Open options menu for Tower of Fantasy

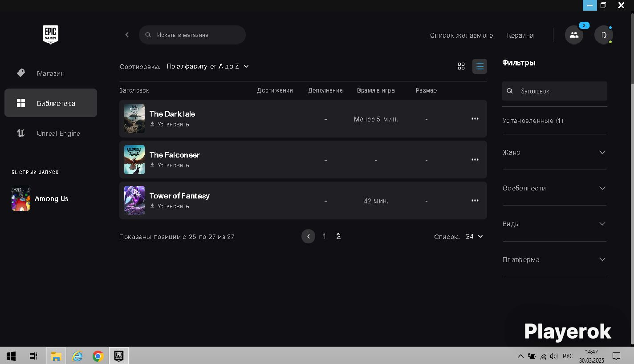[475, 201]
